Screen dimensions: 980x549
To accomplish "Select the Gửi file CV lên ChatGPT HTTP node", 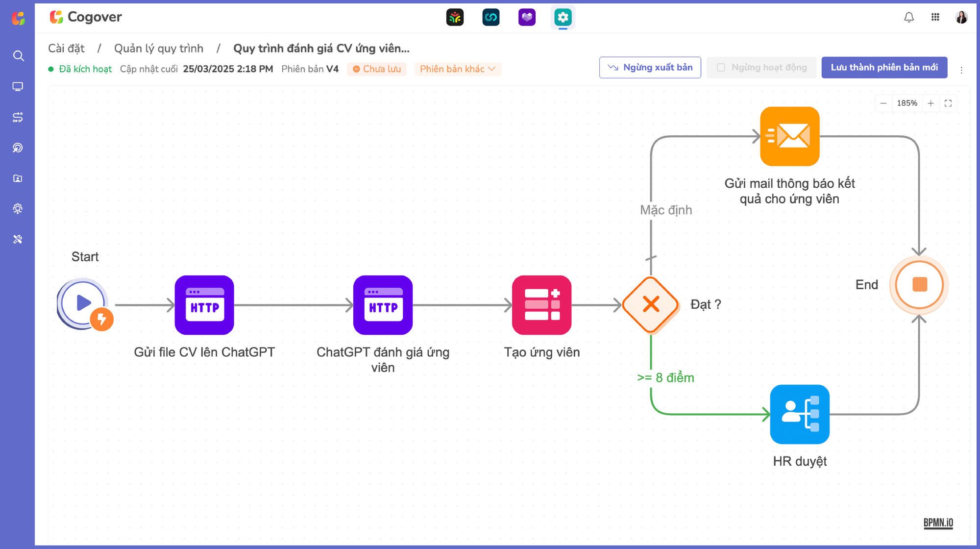I will [x=204, y=305].
